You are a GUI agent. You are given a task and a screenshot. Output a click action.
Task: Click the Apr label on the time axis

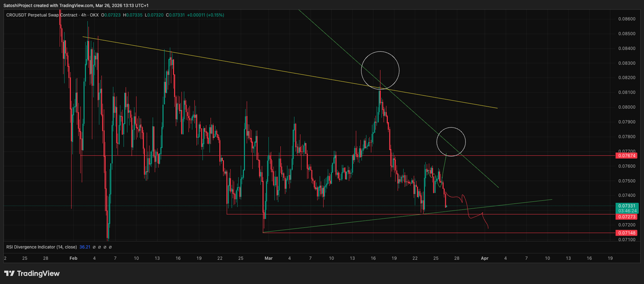pyautogui.click(x=484, y=259)
